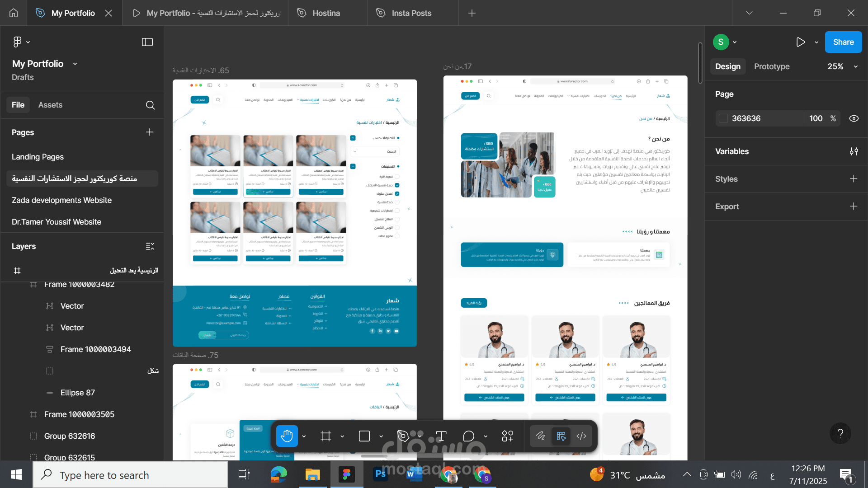Switch to Dev Mode
Screen dimensions: 868x488
(582, 436)
